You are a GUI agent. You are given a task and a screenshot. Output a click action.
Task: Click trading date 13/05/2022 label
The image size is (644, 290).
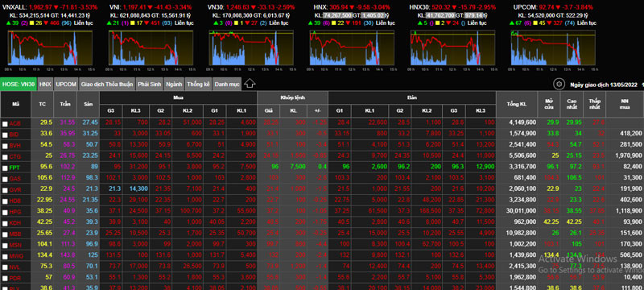(603, 85)
